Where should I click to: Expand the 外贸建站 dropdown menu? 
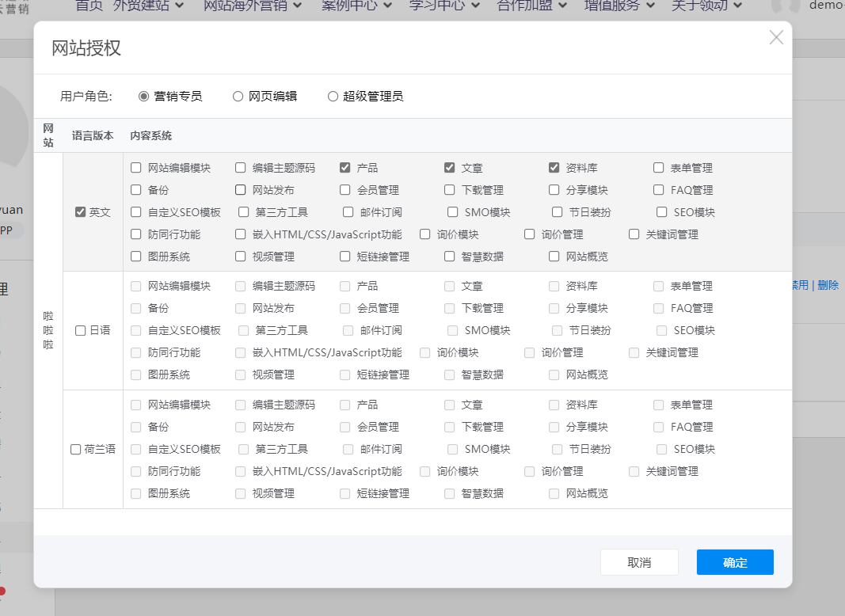[148, 6]
